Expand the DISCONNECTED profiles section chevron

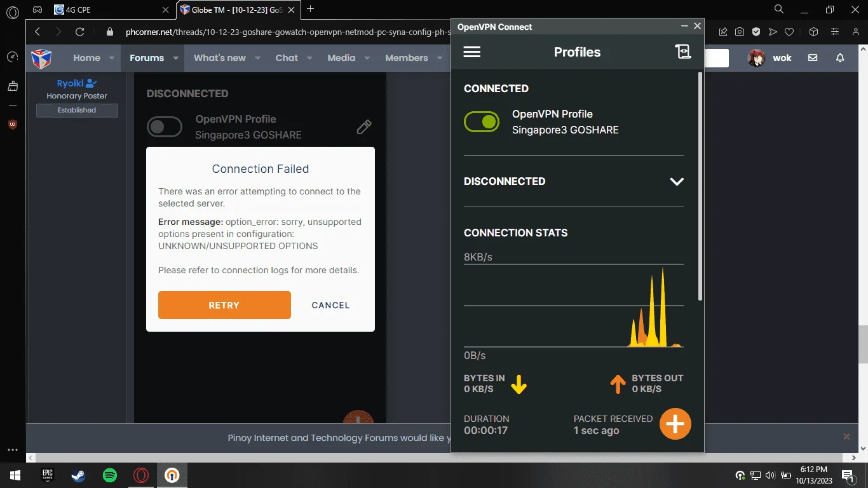(x=677, y=181)
